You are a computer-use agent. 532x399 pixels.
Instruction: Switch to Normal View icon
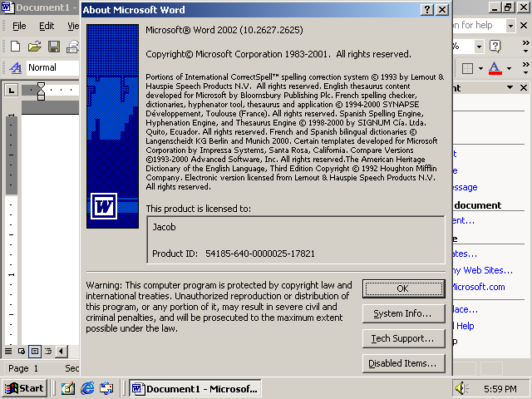[8, 351]
